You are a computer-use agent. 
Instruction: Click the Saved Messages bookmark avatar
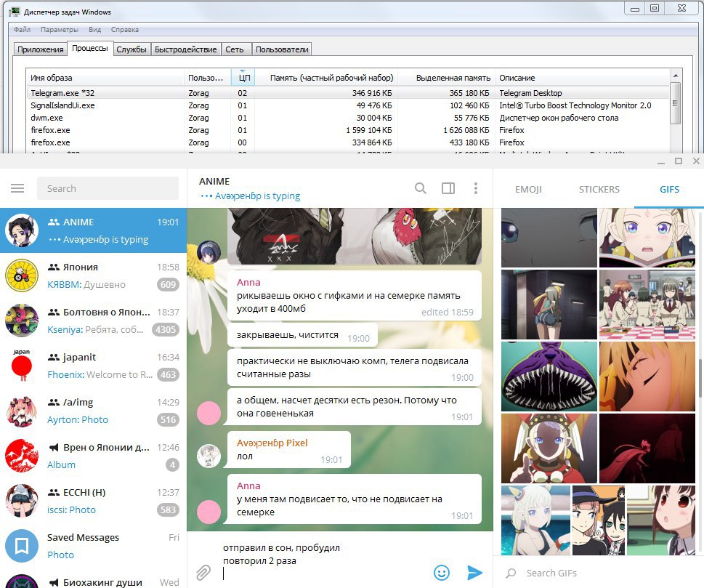coord(22,546)
